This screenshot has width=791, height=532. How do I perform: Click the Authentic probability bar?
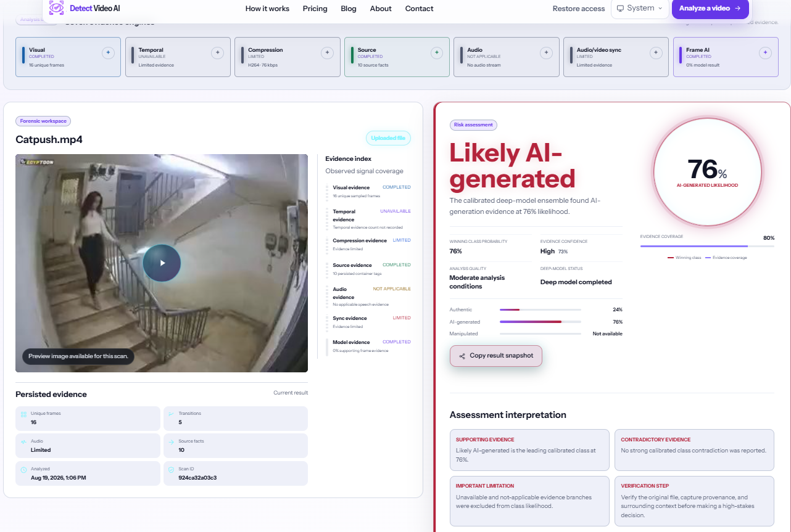click(x=540, y=309)
